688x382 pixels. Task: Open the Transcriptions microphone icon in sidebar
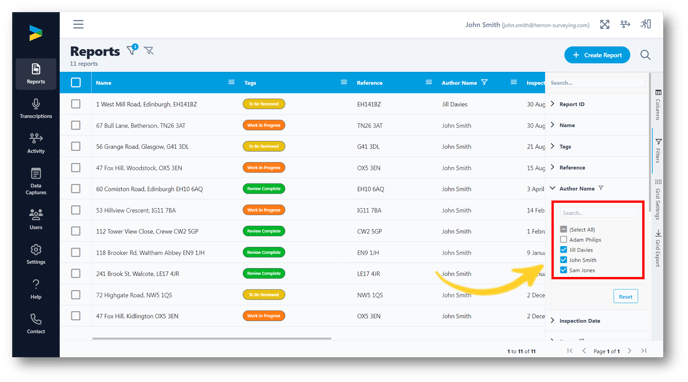click(36, 104)
